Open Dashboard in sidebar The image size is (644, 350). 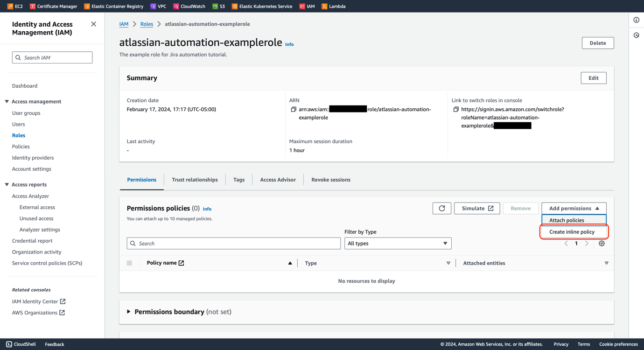25,86
